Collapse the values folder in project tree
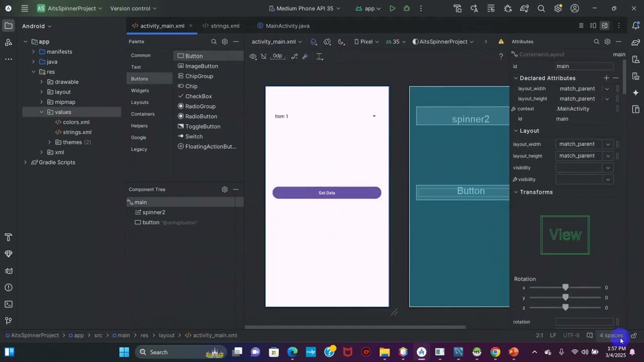This screenshot has height=362, width=644. [x=42, y=112]
